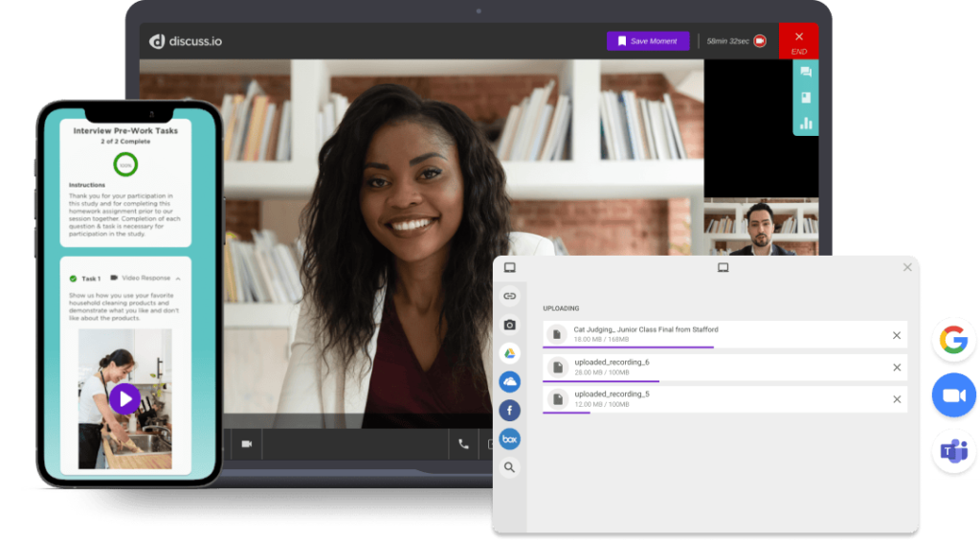The image size is (980, 540).
Task: Open the bar chart polls icon in the right toolbar
Action: click(x=806, y=124)
